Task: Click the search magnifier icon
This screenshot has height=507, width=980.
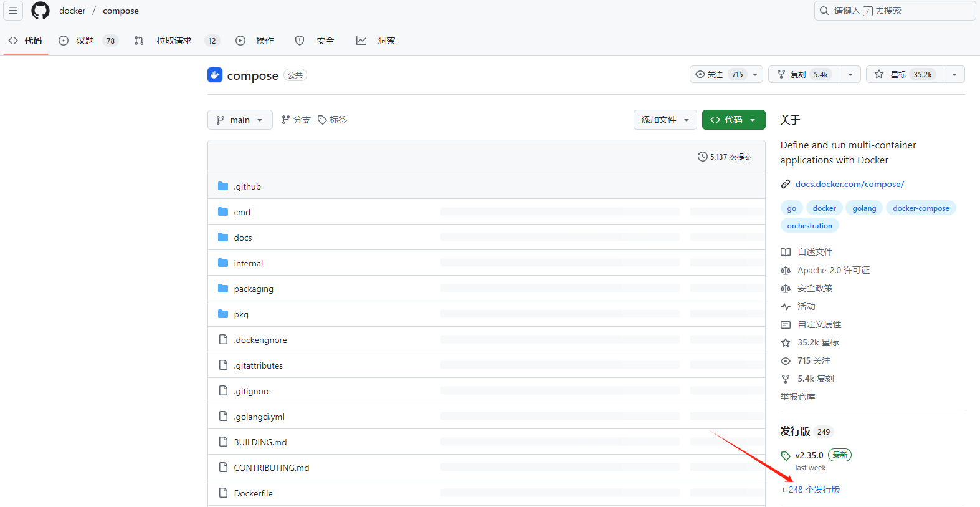Action: click(824, 11)
